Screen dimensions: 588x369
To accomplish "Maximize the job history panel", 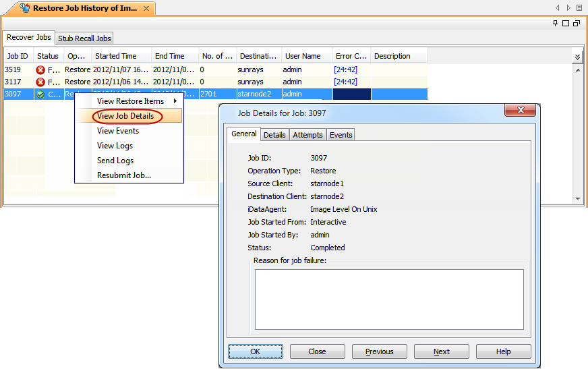I will 566,23.
